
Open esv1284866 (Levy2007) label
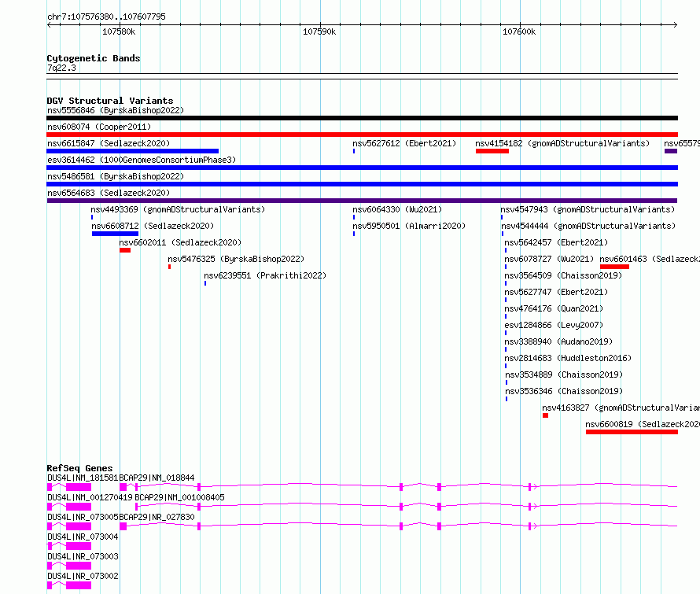click(554, 325)
